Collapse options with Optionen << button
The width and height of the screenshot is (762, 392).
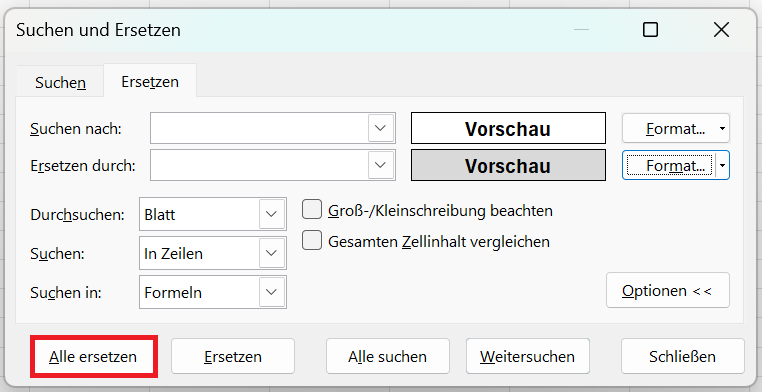pyautogui.click(x=667, y=290)
